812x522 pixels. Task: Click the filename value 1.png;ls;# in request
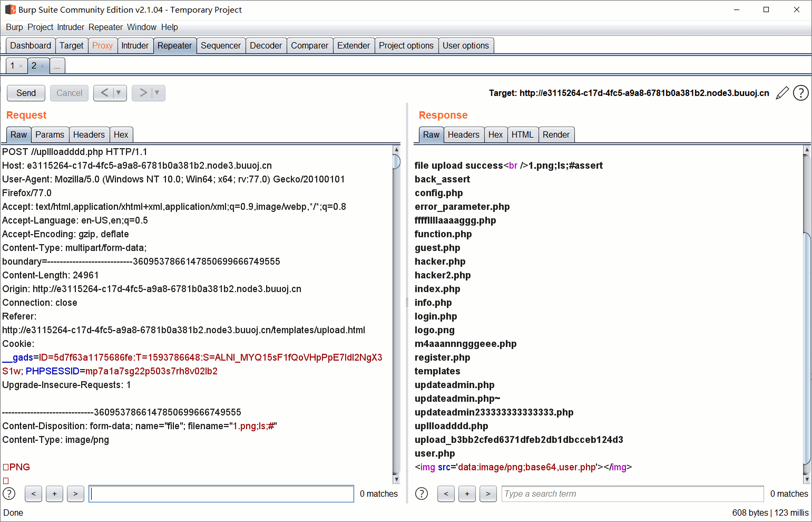tap(253, 426)
